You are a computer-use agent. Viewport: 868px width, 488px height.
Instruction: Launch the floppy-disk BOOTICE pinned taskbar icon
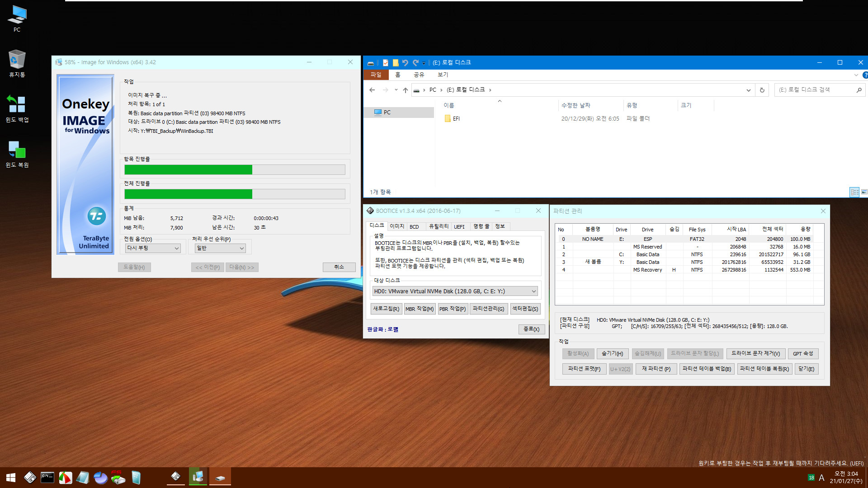pos(30,478)
